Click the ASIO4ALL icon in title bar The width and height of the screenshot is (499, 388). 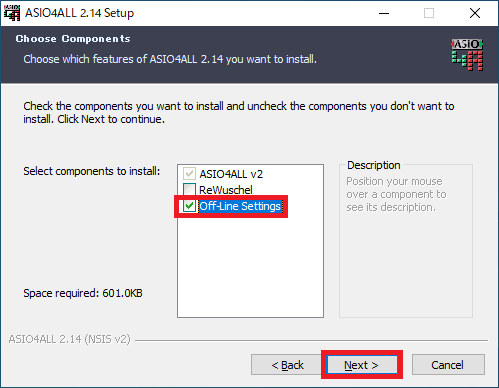tap(12, 13)
